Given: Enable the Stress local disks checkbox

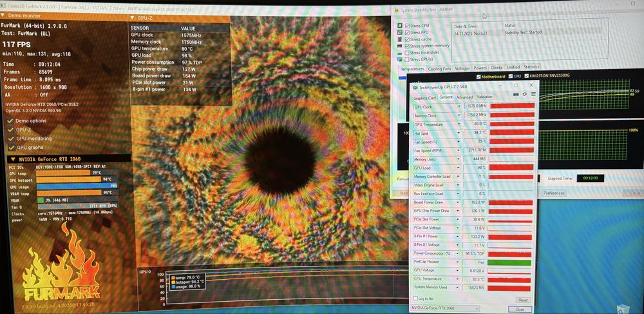Looking at the screenshot, I should (x=406, y=53).
